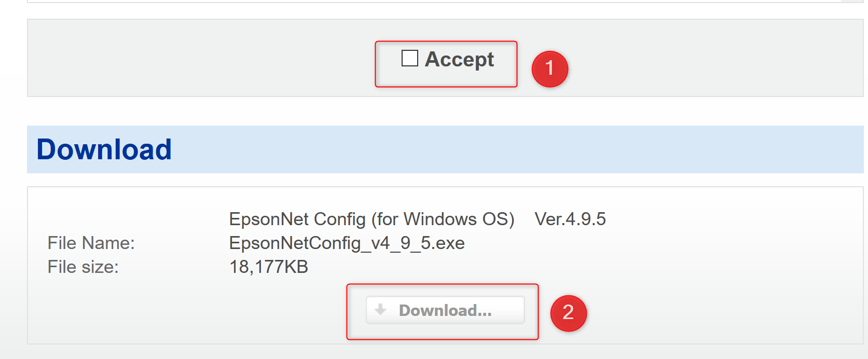Click the File Name: label
This screenshot has height=359, width=868.
click(x=91, y=243)
